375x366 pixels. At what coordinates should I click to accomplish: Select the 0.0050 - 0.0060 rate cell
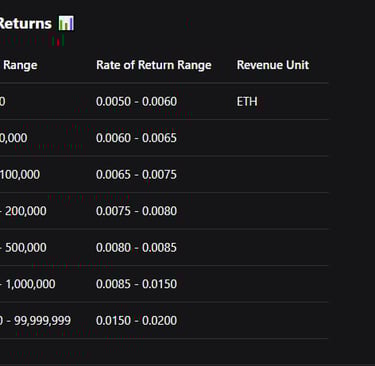click(x=136, y=101)
